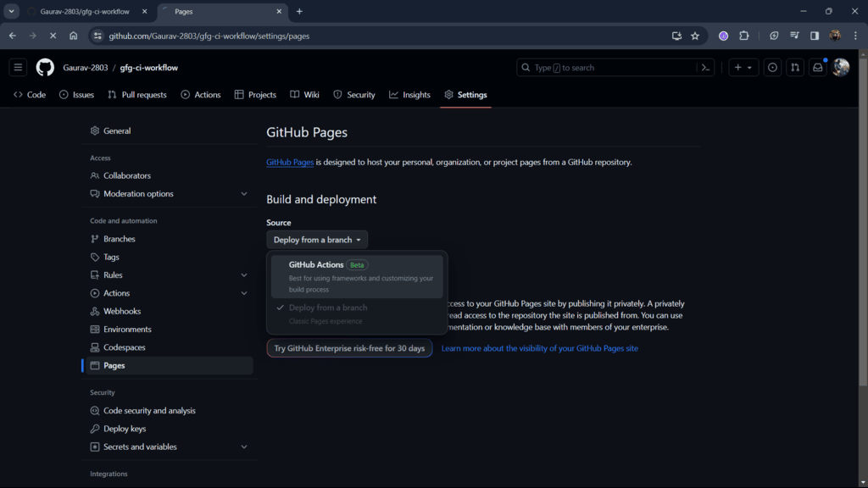The image size is (868, 488).
Task: Click the gfg-ci-workflow repository link
Action: [149, 68]
